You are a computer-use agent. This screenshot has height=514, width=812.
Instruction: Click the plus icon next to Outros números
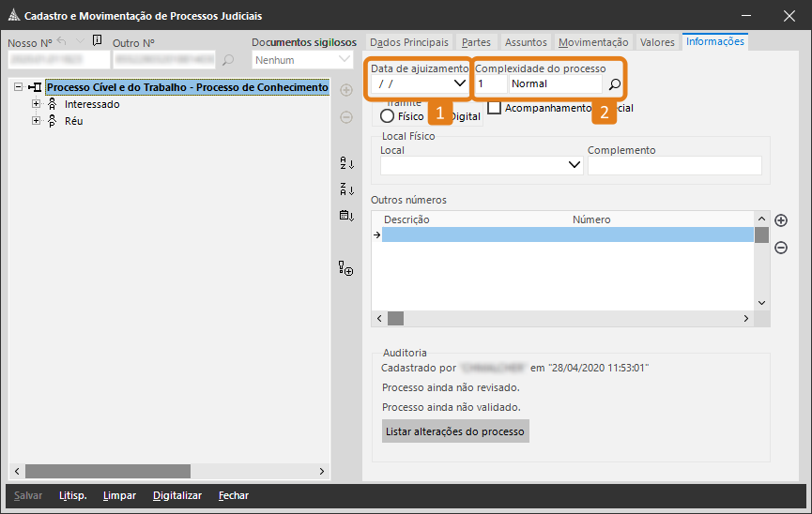coord(780,220)
